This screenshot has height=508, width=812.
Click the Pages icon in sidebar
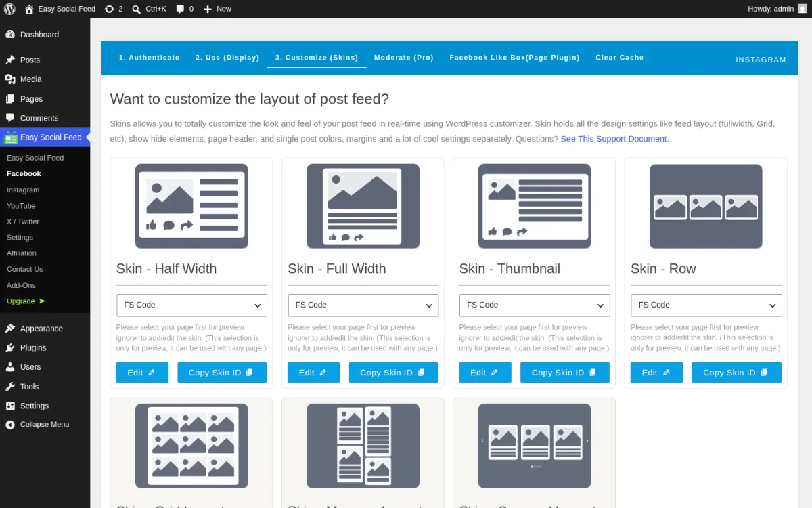[x=10, y=99]
